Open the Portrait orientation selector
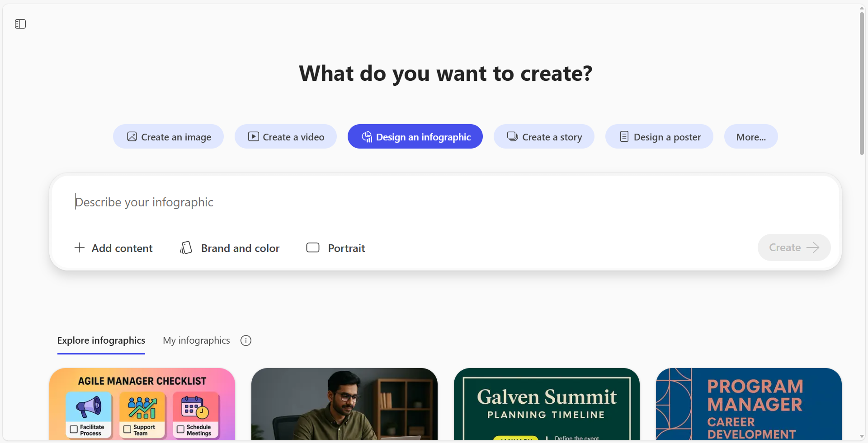The height and width of the screenshot is (443, 868). click(x=335, y=248)
